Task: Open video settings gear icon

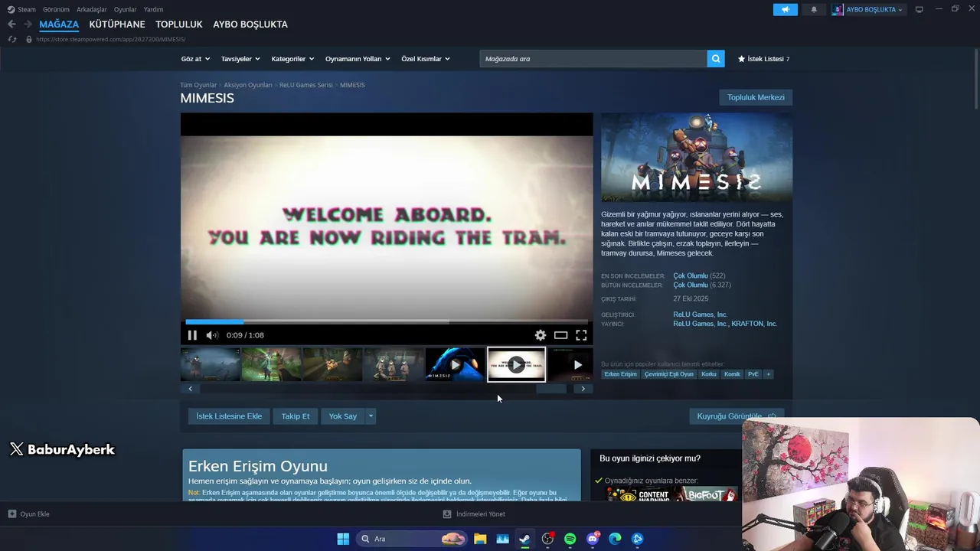Action: [541, 335]
